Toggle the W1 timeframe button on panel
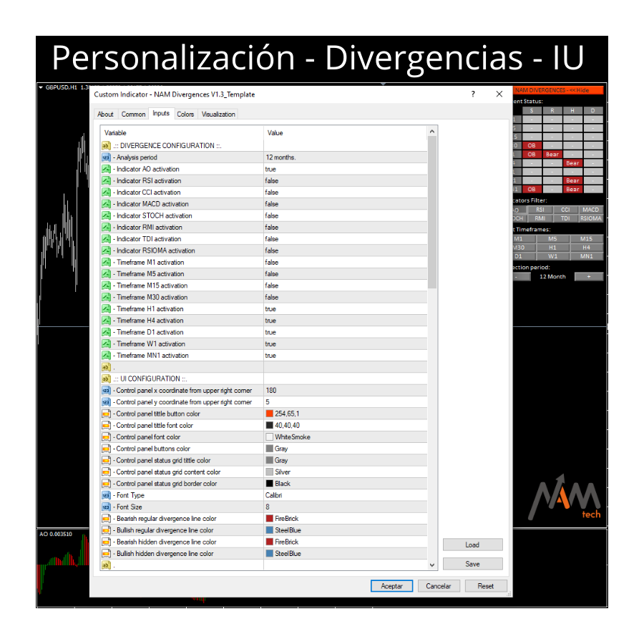The width and height of the screenshot is (644, 644). pos(552,255)
